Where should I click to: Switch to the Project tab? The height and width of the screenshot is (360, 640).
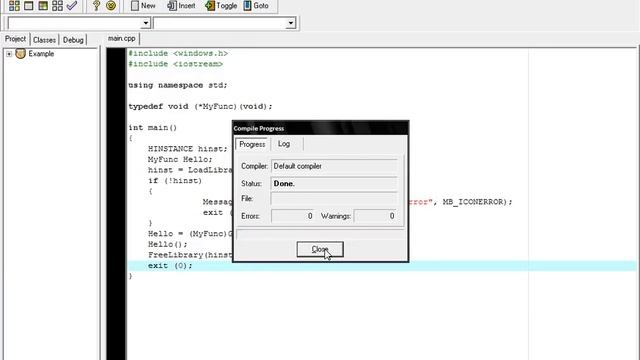pyautogui.click(x=16, y=39)
